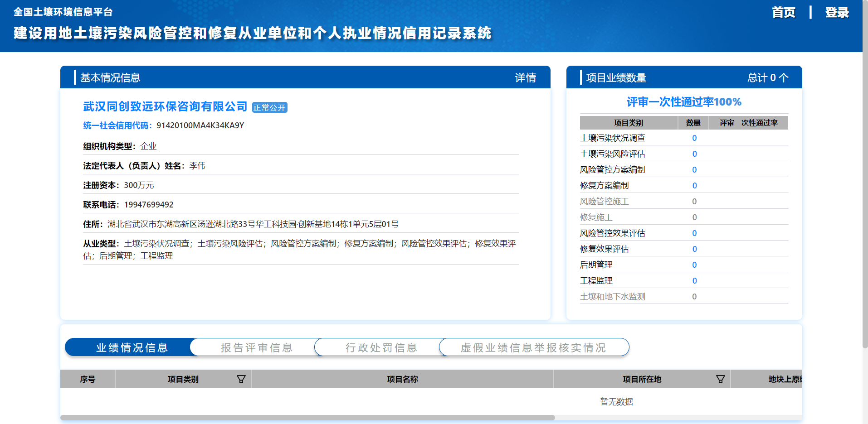The height and width of the screenshot is (424, 868).
Task: Click the count for 工程监理
Action: tap(694, 281)
